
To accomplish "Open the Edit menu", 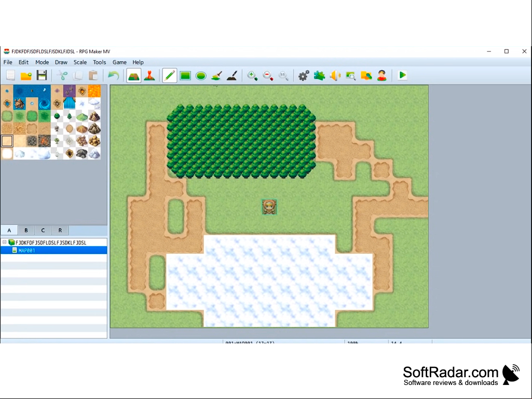I will tap(23, 62).
